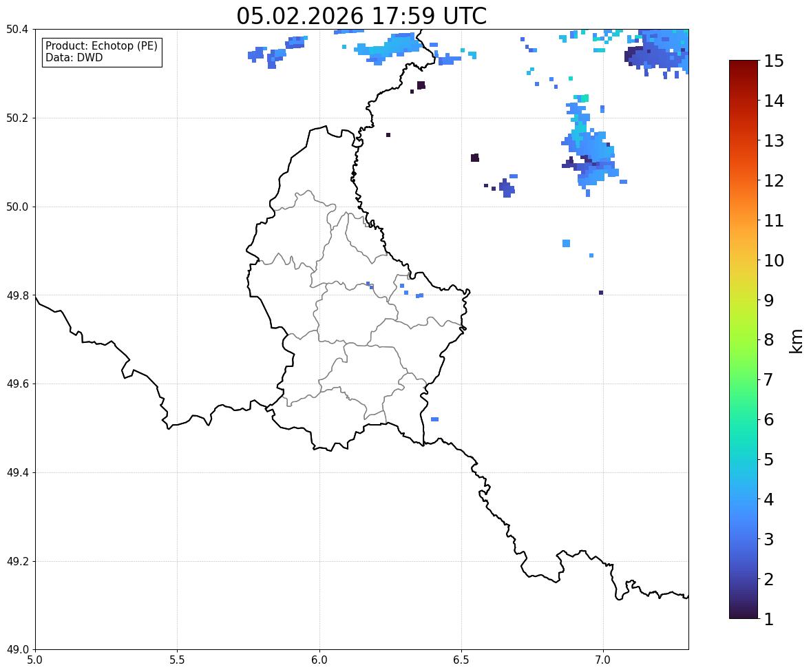The width and height of the screenshot is (811, 672).
Task: Click the colorbar label 14
Action: 774,101
